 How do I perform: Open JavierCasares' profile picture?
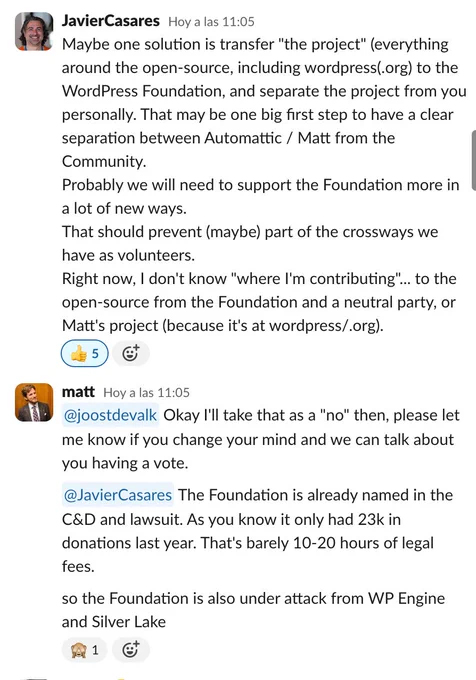(34, 31)
